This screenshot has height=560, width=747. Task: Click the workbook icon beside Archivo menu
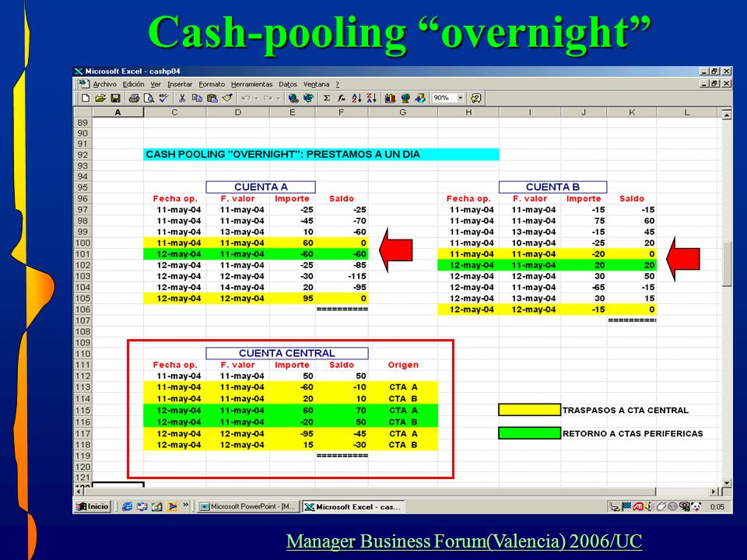coord(84,84)
